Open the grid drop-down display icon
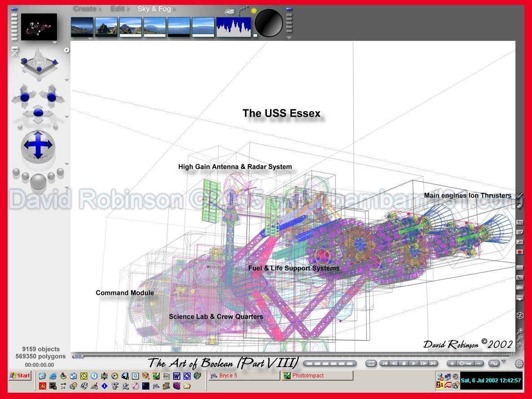Viewport: 532px width, 399px height. (519, 298)
